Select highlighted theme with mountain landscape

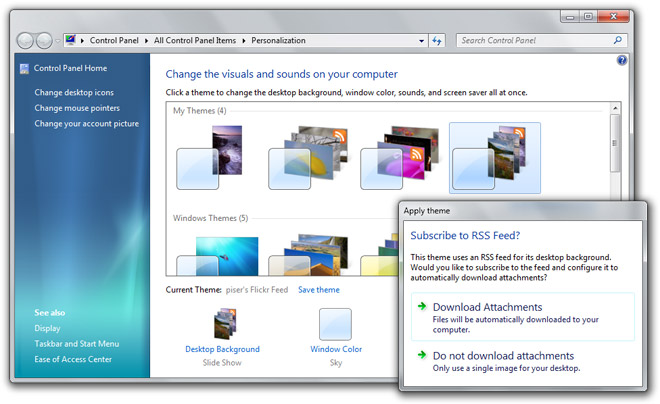pos(495,158)
